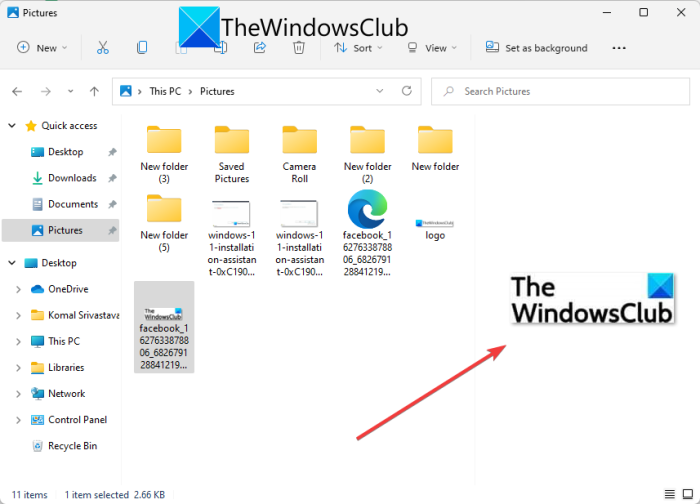Image resolution: width=700 pixels, height=504 pixels.
Task: Click Pictures in address bar path
Action: [x=217, y=92]
